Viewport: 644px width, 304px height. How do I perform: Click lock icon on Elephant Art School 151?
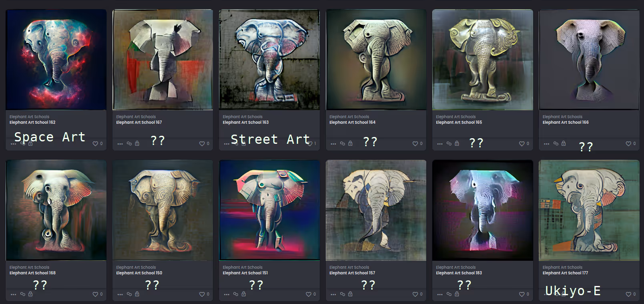click(x=243, y=294)
